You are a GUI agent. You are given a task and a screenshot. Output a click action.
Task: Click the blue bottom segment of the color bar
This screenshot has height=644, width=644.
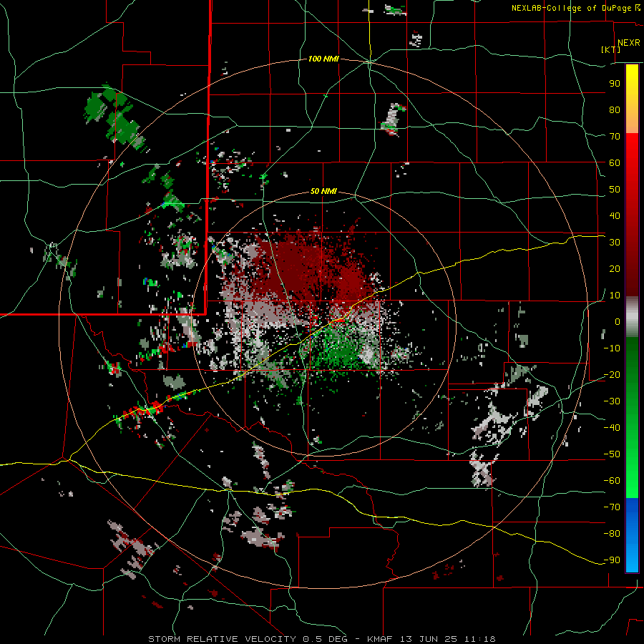pyautogui.click(x=632, y=535)
